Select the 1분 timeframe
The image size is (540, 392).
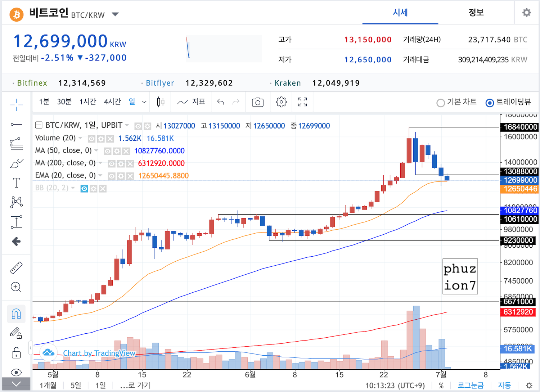pos(44,102)
